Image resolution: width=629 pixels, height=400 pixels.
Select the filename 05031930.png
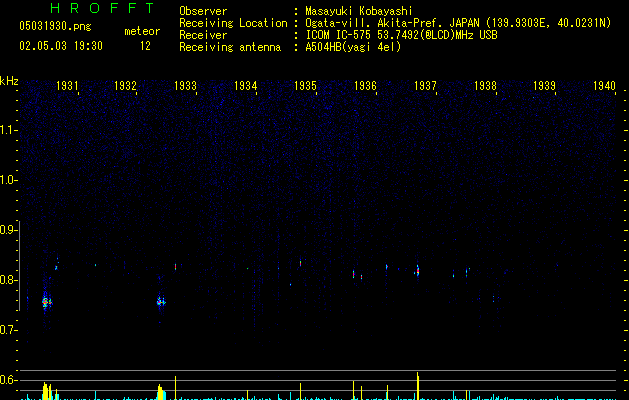pyautogui.click(x=55, y=26)
